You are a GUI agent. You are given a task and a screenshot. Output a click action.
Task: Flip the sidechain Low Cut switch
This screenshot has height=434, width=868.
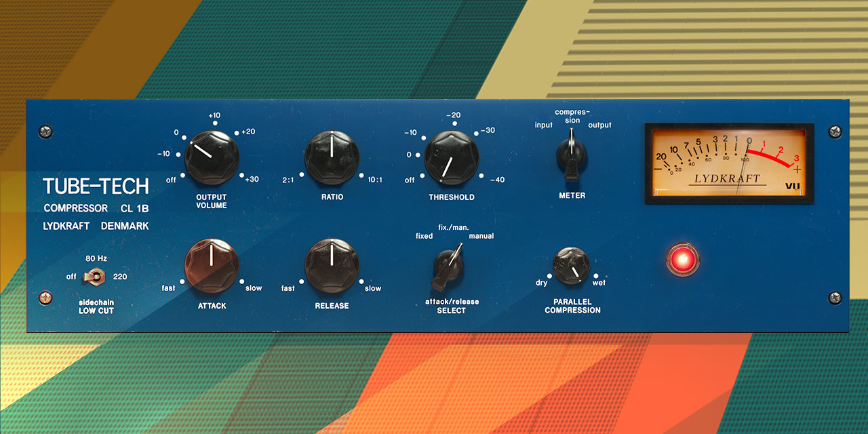(x=94, y=277)
